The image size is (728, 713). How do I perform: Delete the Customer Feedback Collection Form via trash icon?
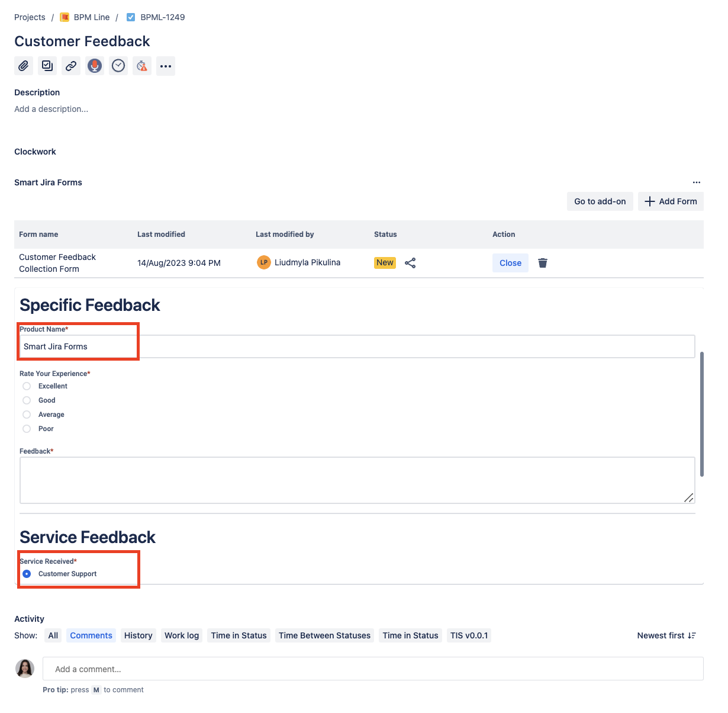coord(543,263)
